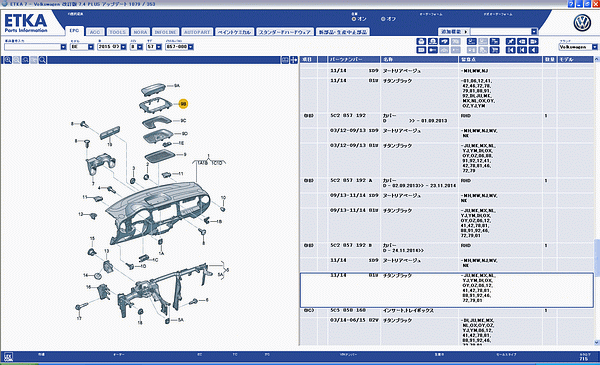Open the model year 2015 dropdown
This screenshot has width=600, height=365.
click(123, 47)
